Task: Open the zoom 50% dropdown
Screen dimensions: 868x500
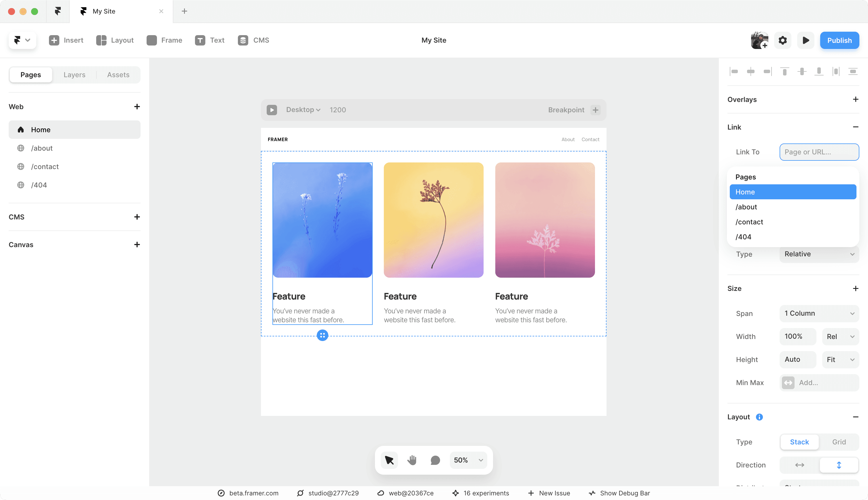Action: 468,460
